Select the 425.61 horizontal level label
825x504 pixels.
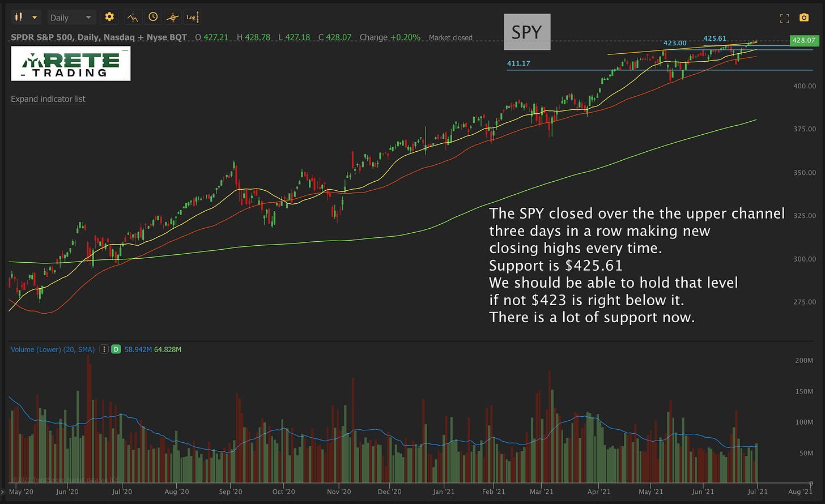(715, 39)
